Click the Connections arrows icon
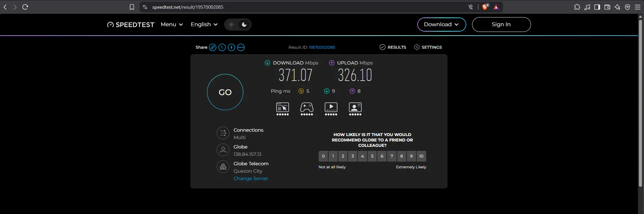 click(223, 133)
